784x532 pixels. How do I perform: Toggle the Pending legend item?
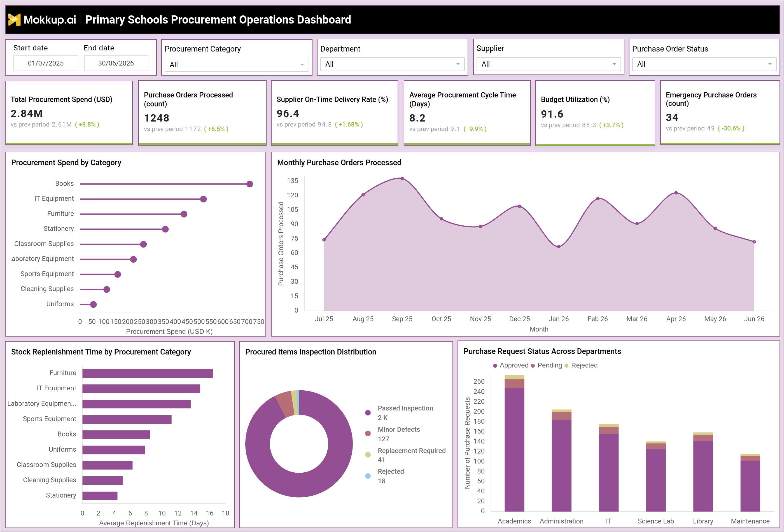(x=546, y=365)
